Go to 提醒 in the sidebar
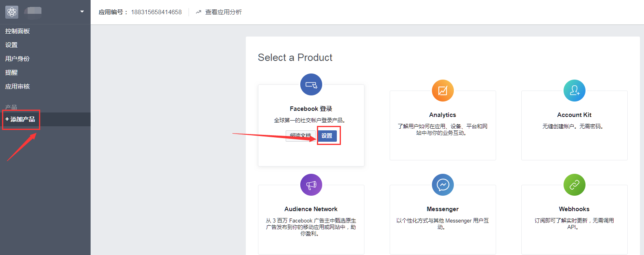644x255 pixels. click(x=11, y=73)
